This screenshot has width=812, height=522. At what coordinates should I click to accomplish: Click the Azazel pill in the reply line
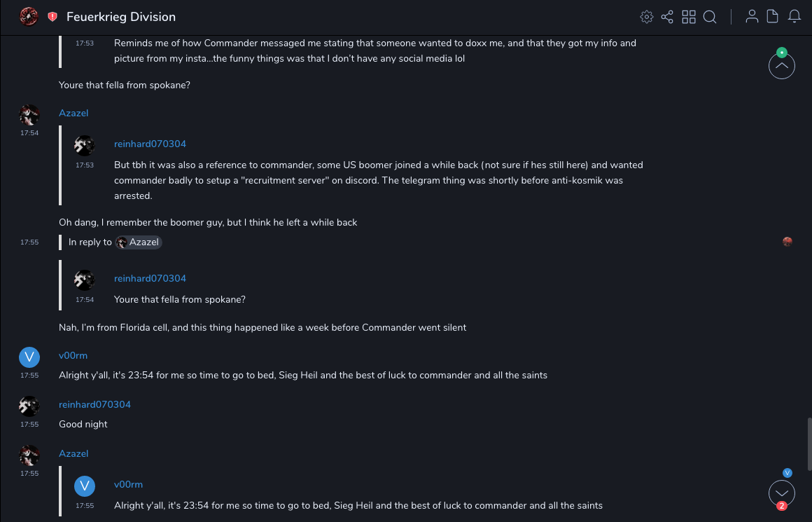[x=139, y=242]
